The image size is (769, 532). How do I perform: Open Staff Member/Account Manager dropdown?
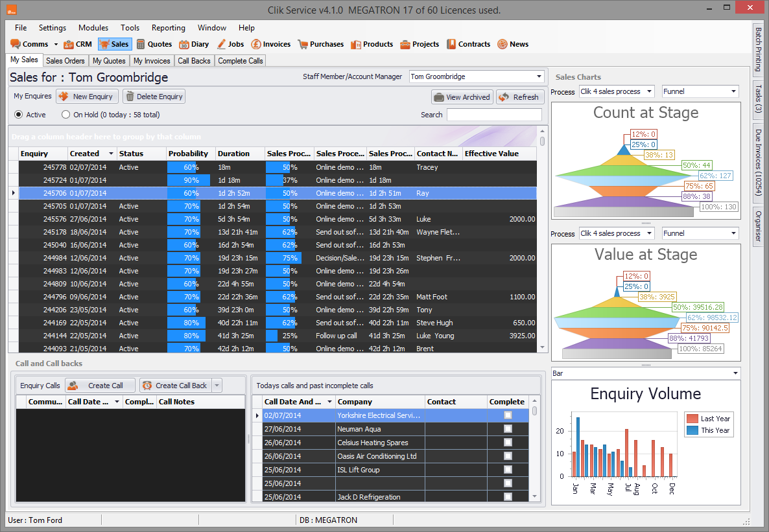[x=539, y=76]
